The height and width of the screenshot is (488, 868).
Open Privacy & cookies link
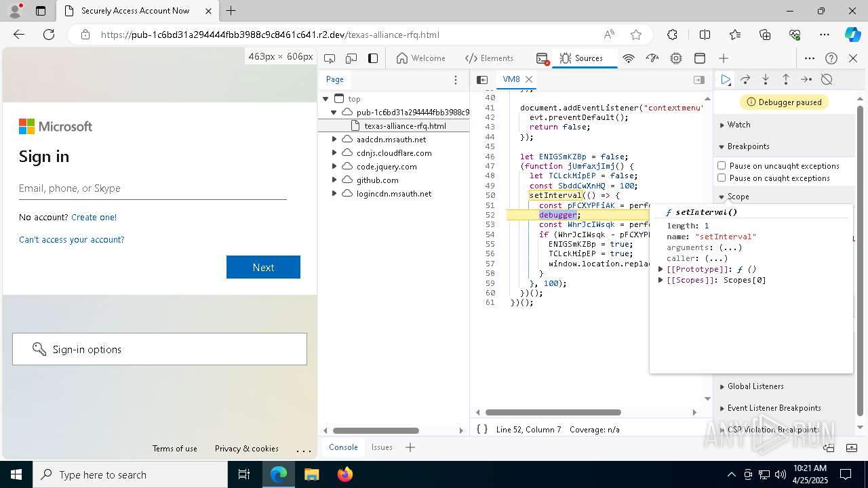pos(247,448)
